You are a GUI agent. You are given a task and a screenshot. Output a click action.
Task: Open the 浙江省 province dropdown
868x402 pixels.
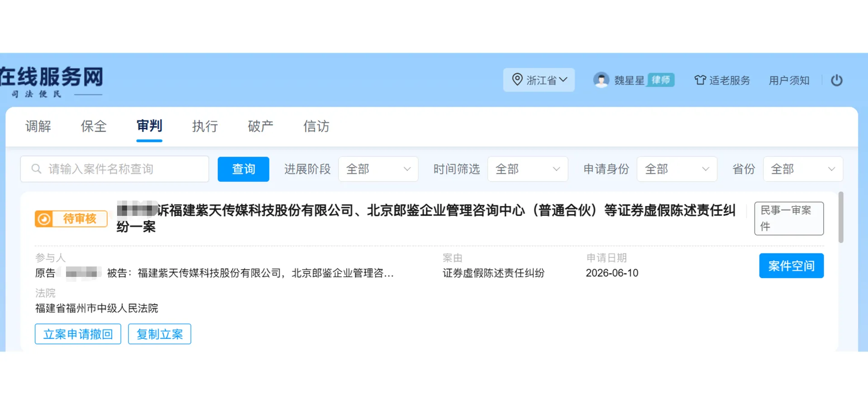539,80
